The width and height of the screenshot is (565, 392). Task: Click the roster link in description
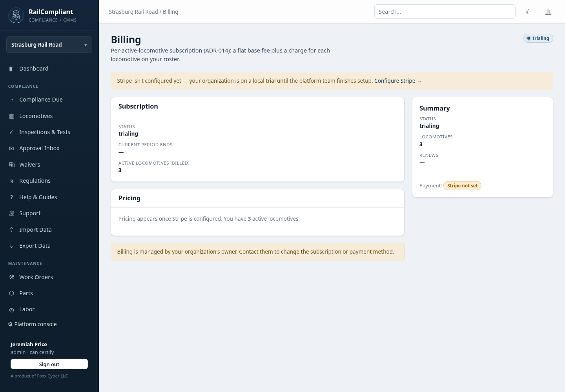(171, 59)
